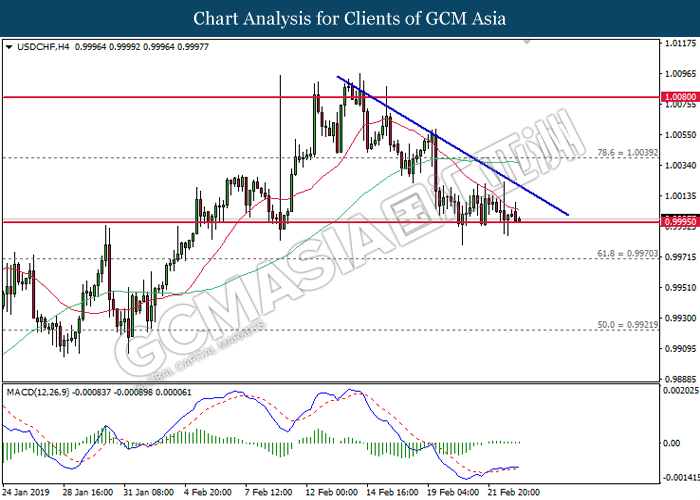
Task: Select the 1.00135 price axis value
Action: point(681,196)
